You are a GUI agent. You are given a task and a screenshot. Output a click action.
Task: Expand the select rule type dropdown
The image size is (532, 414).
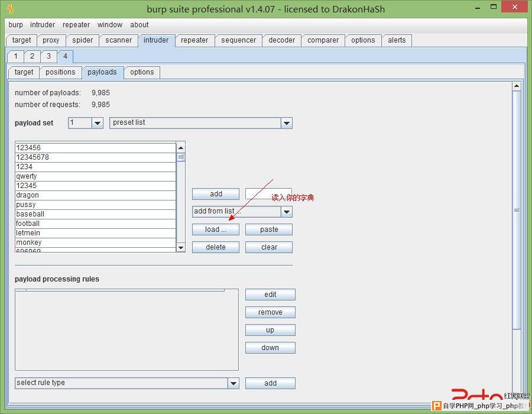[233, 383]
